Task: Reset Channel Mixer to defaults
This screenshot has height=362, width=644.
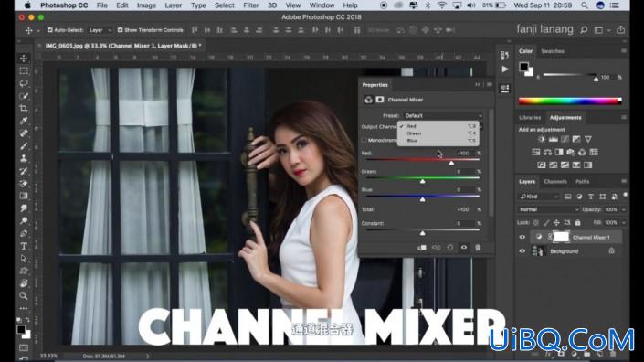Action: 449,248
